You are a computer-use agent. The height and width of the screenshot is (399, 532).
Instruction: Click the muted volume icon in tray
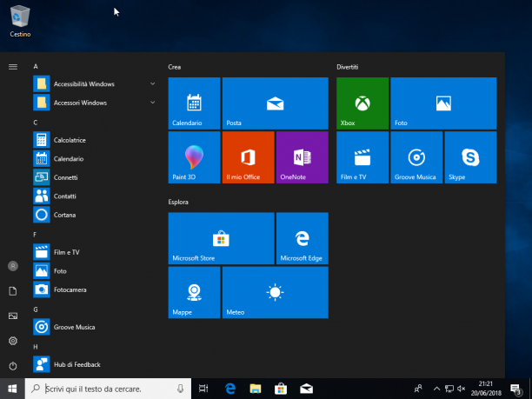coord(461,389)
